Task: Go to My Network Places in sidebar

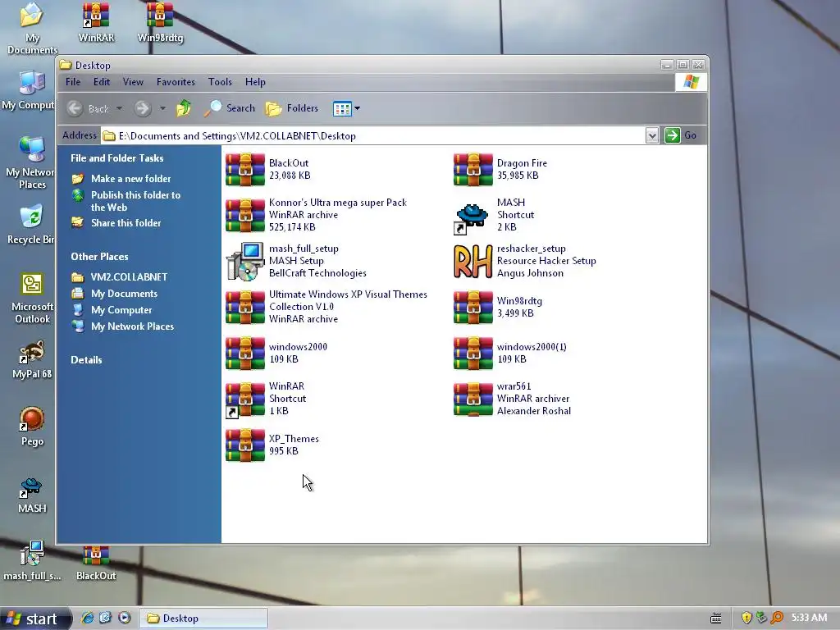Action: 132,326
